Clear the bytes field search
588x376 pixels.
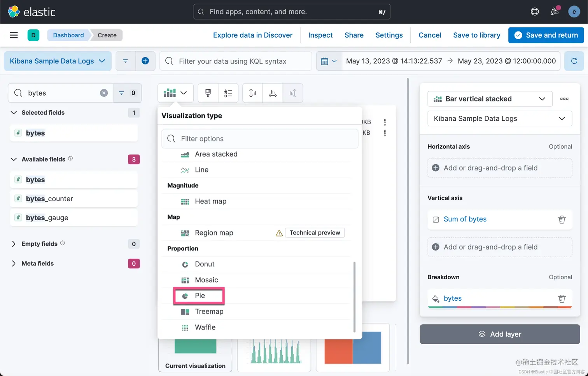point(104,93)
